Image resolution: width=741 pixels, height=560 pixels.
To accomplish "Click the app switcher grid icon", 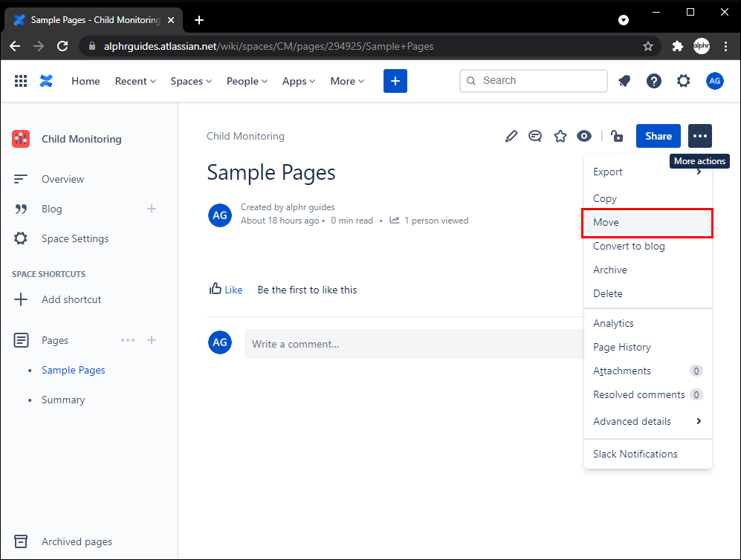I will (21, 81).
